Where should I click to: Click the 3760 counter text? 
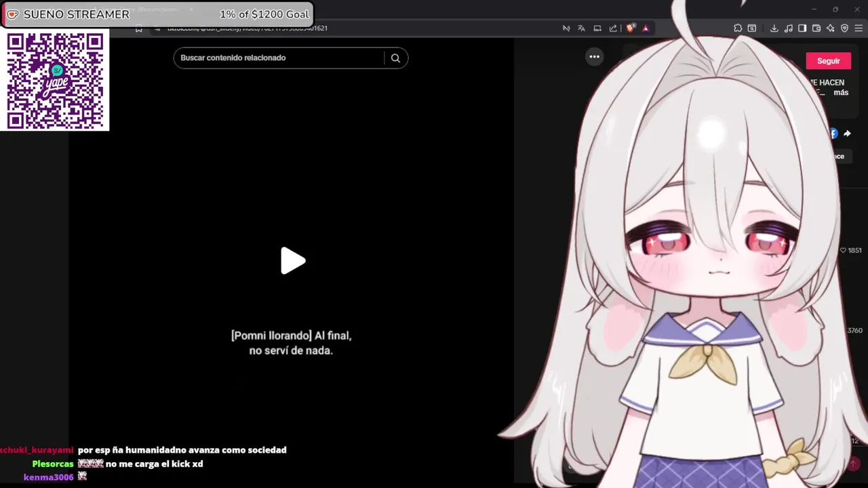854,331
